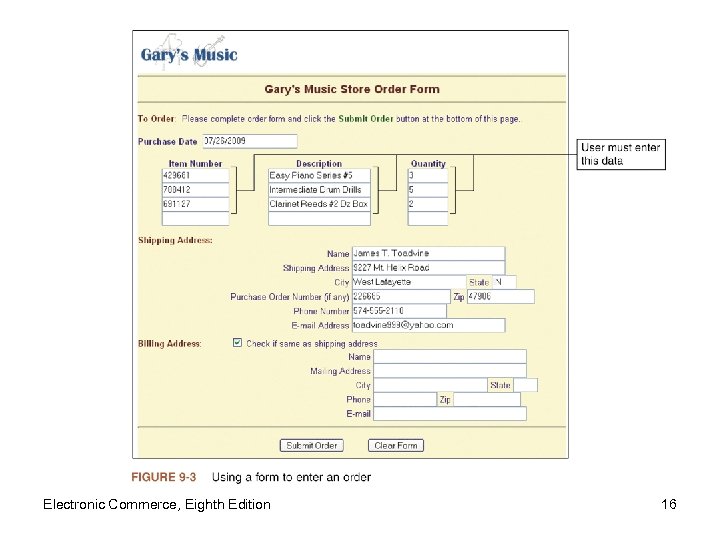Click the billing Phone field
This screenshot has height=540, width=720.
405,399
